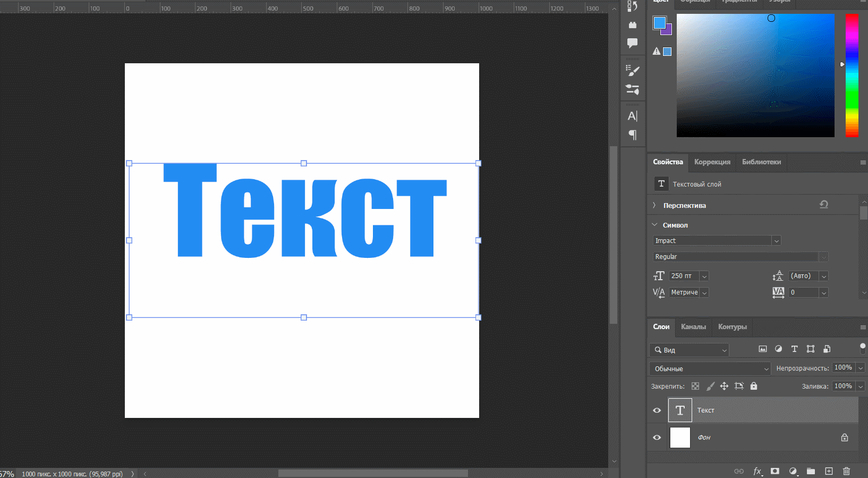Open the Paragraph panel icon
The height and width of the screenshot is (478, 868).
(632, 135)
